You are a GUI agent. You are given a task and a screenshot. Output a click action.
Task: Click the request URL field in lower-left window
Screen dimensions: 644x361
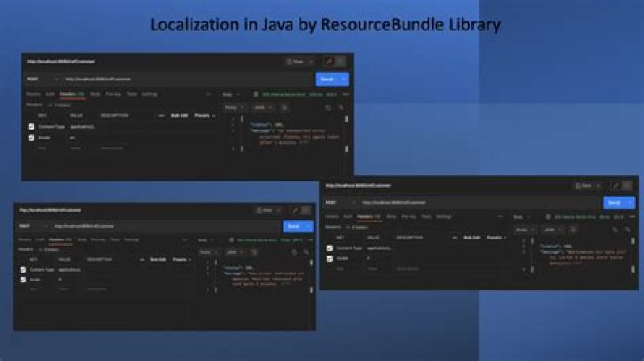tap(165, 226)
